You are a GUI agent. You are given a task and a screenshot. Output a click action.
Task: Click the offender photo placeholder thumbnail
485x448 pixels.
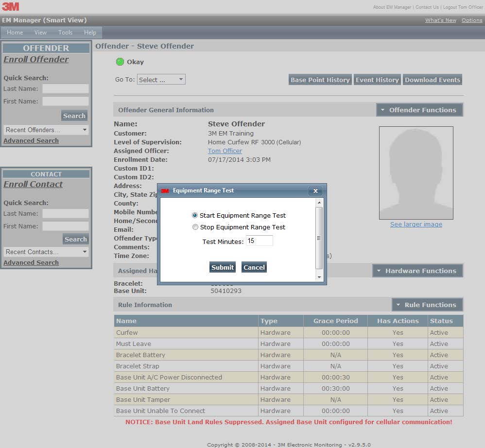point(416,173)
